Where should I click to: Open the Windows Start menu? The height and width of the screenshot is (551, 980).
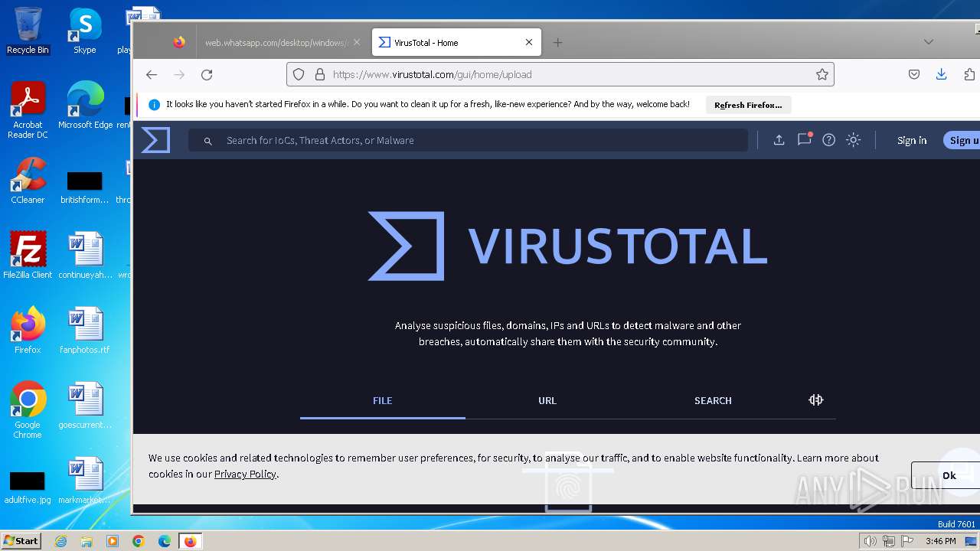point(21,540)
